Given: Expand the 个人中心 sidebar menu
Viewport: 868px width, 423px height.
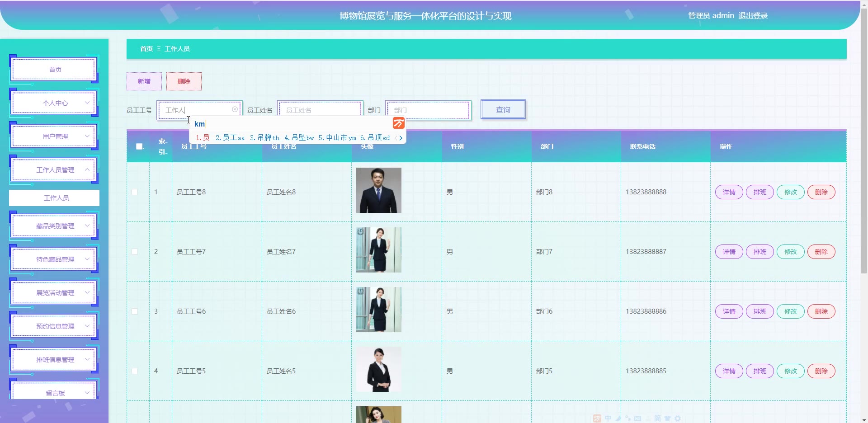Looking at the screenshot, I should (54, 103).
